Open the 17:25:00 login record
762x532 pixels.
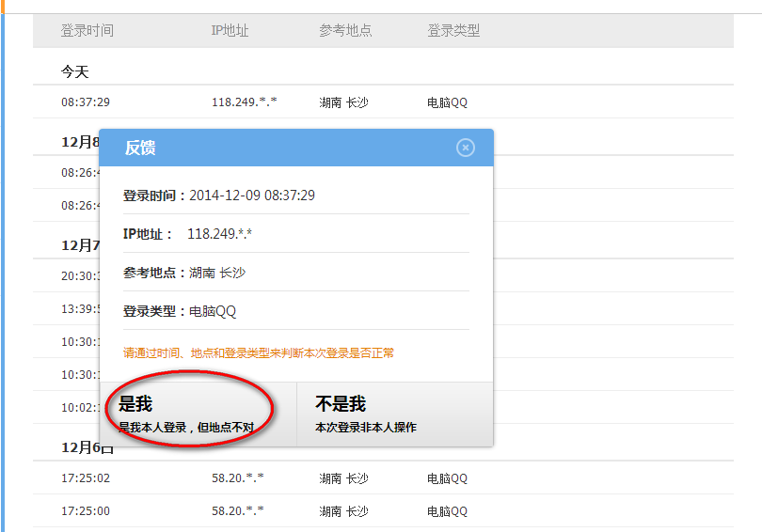(86, 511)
